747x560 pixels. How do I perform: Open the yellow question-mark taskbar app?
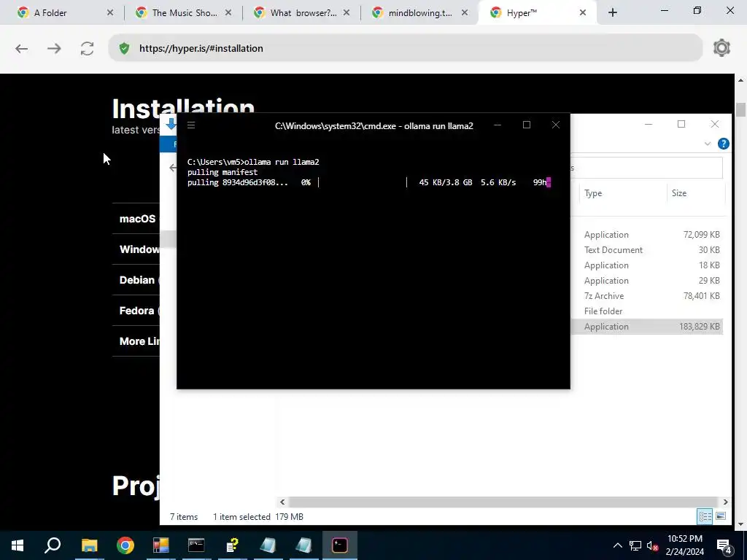(x=232, y=545)
